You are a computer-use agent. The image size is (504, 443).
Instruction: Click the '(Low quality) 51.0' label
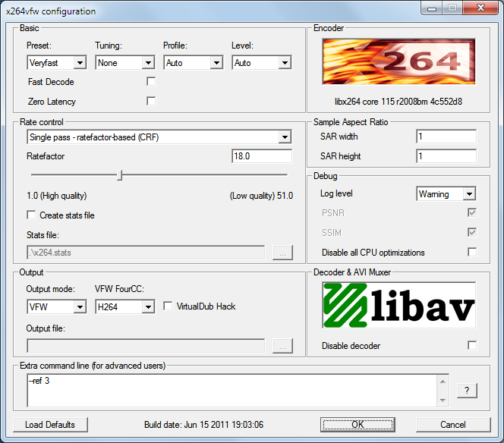261,196
